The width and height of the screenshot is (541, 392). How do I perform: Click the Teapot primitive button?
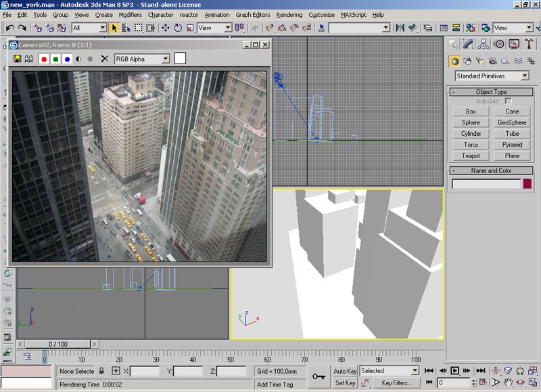coord(471,155)
